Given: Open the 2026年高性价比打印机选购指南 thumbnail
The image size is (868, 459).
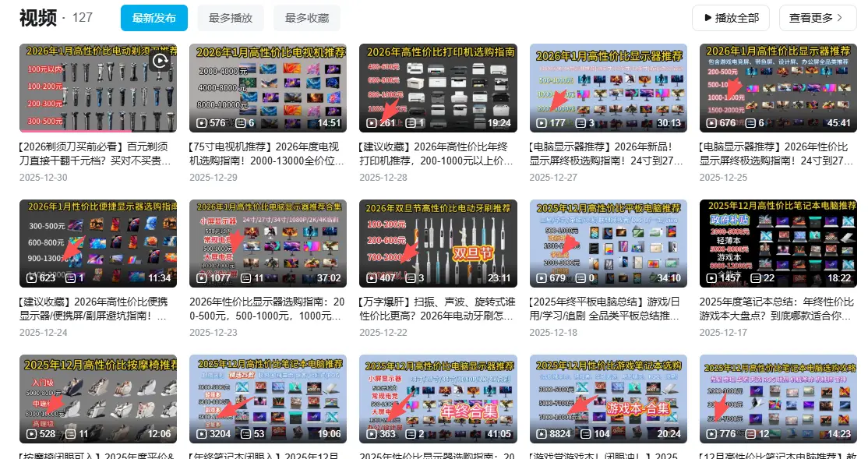Looking at the screenshot, I should (x=438, y=88).
